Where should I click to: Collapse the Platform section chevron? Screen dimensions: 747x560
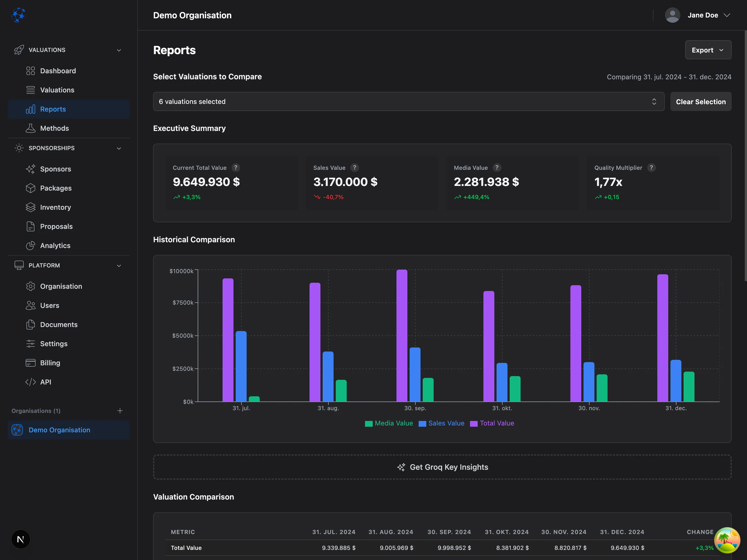pyautogui.click(x=119, y=266)
